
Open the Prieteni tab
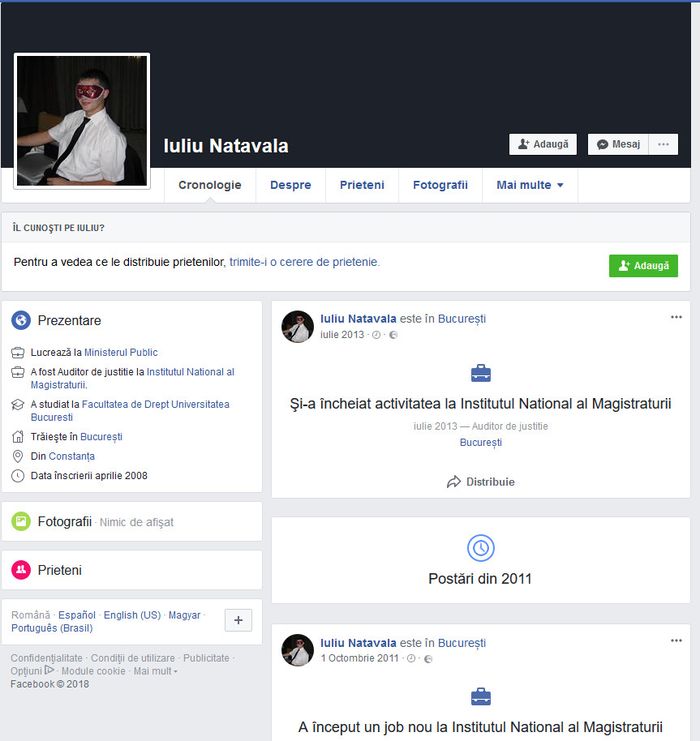362,185
